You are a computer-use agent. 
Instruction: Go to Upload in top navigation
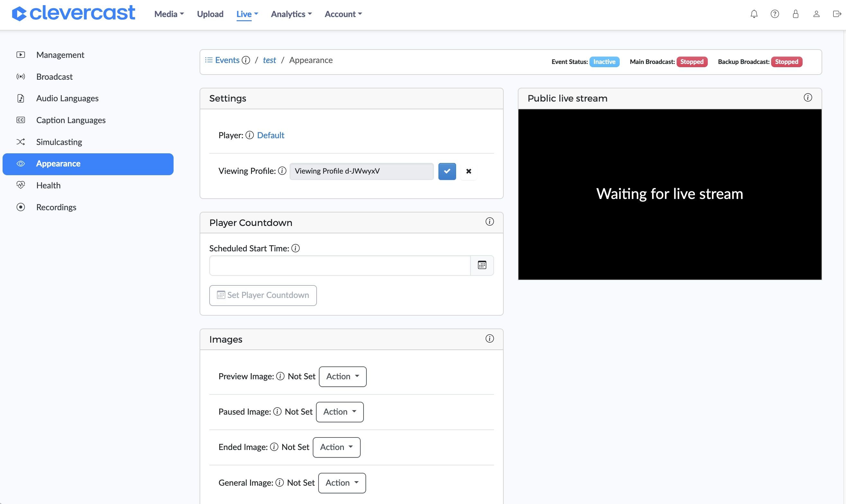210,14
